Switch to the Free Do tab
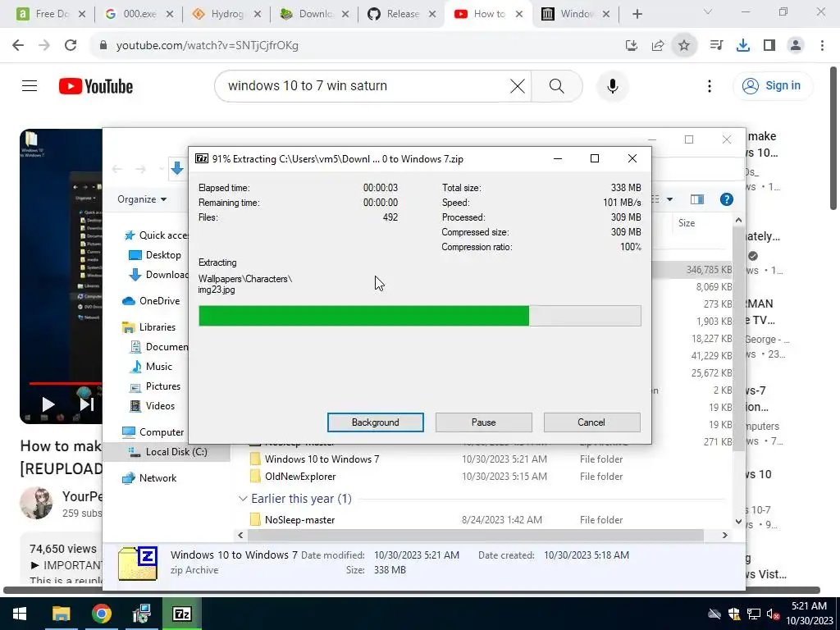840x630 pixels. click(51, 14)
